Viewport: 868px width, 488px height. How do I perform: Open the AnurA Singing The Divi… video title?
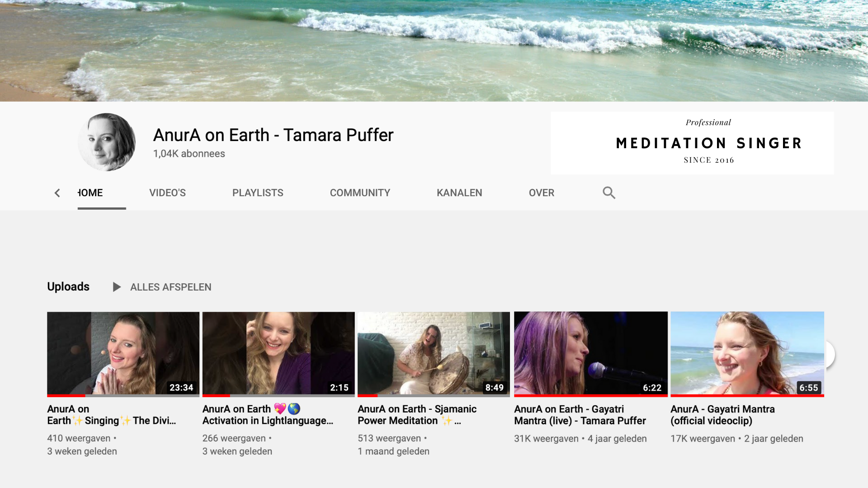[111, 415]
